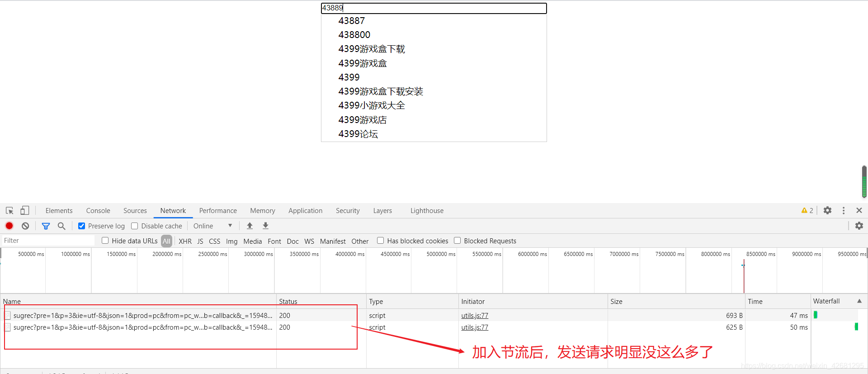Click the network Filter text field

coord(48,241)
